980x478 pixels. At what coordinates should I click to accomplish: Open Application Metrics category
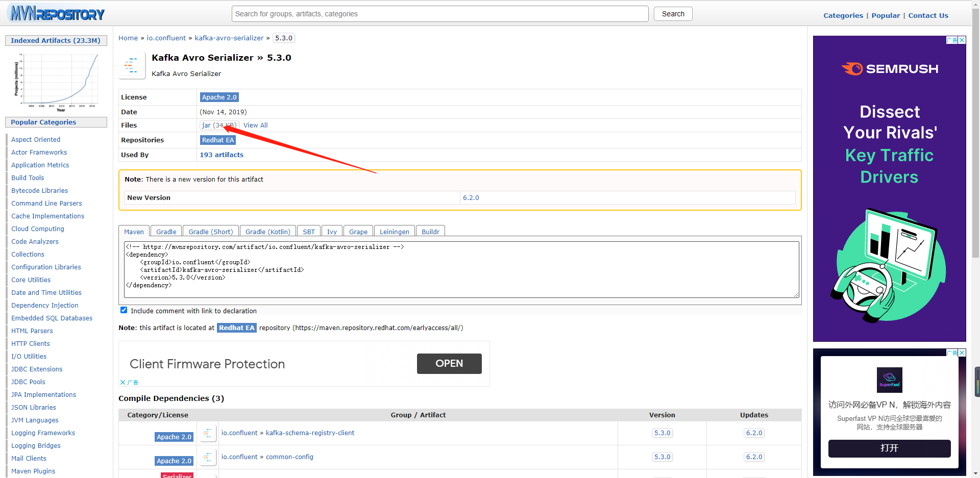pyautogui.click(x=40, y=165)
